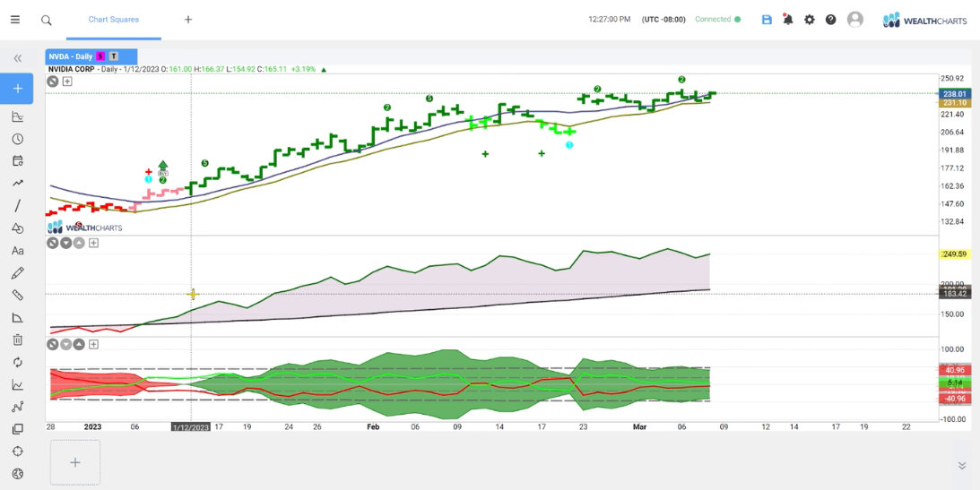This screenshot has width=980, height=490.
Task: Open the symbol search magnifier
Action: pyautogui.click(x=47, y=20)
